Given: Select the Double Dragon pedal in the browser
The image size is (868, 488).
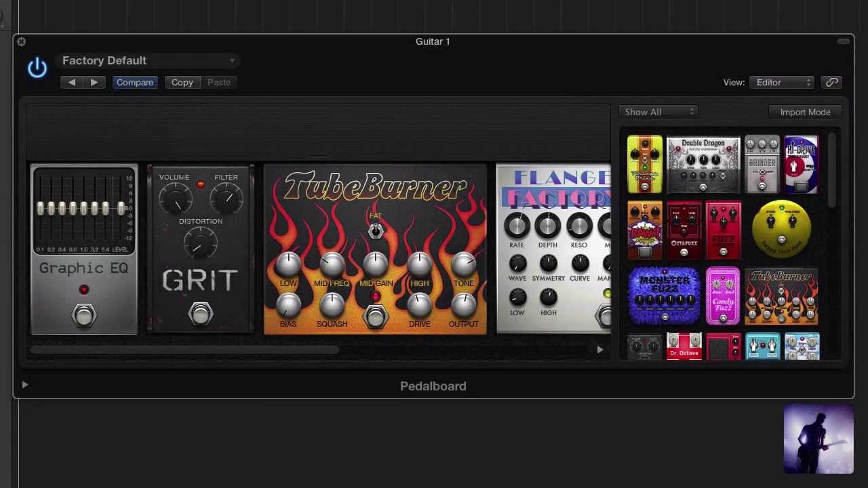Looking at the screenshot, I should point(703,165).
